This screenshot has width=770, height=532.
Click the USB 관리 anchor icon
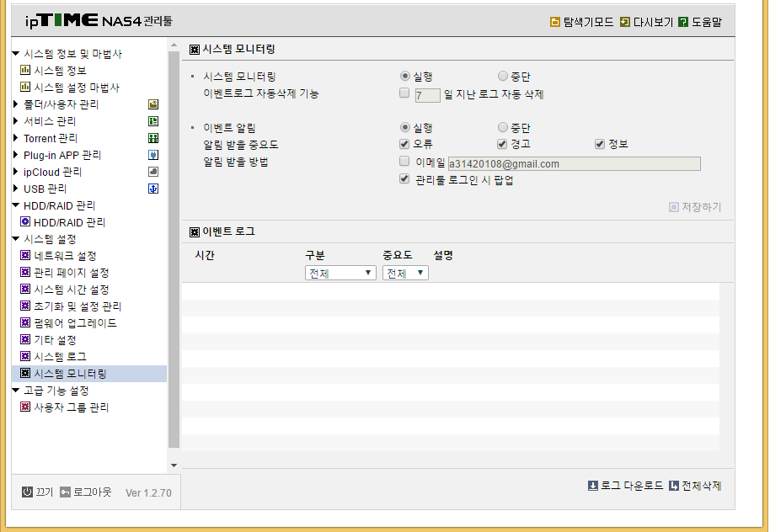pos(153,189)
